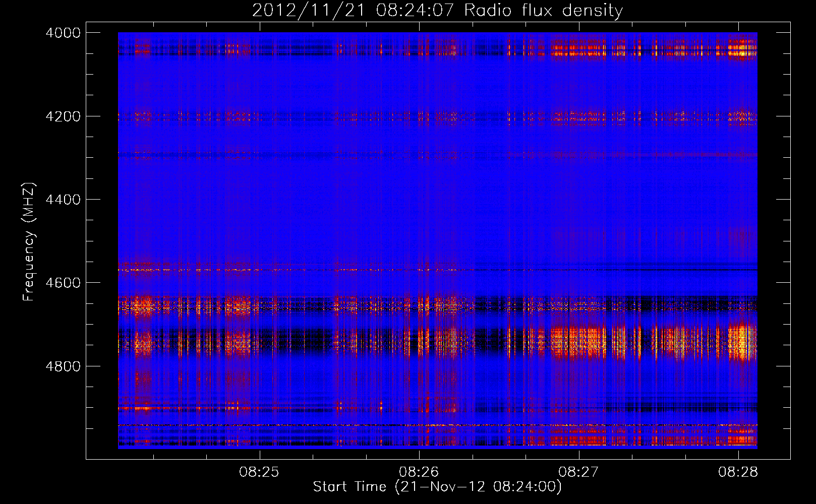Click the 08:28 time tick label
816x504 pixels.
pos(738,472)
